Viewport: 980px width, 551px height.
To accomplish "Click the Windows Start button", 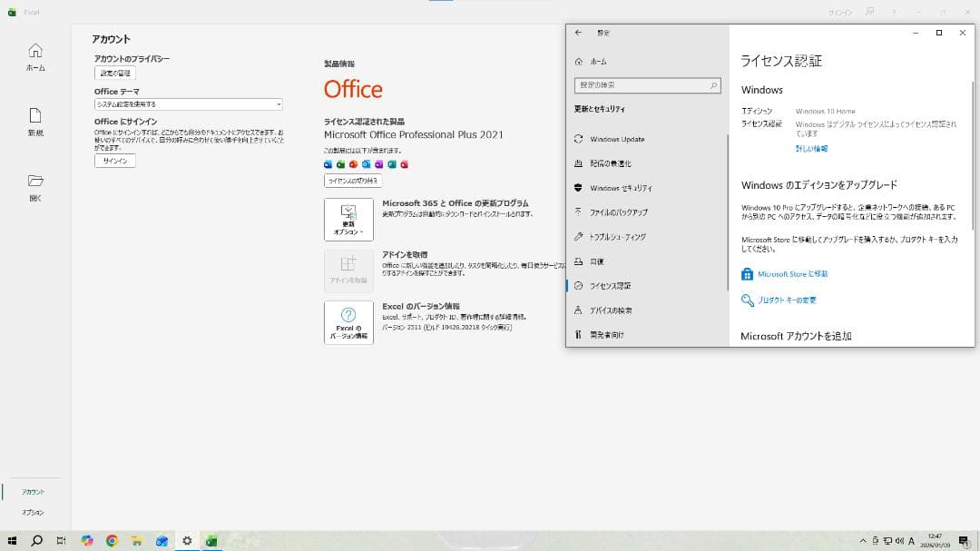I will (12, 541).
